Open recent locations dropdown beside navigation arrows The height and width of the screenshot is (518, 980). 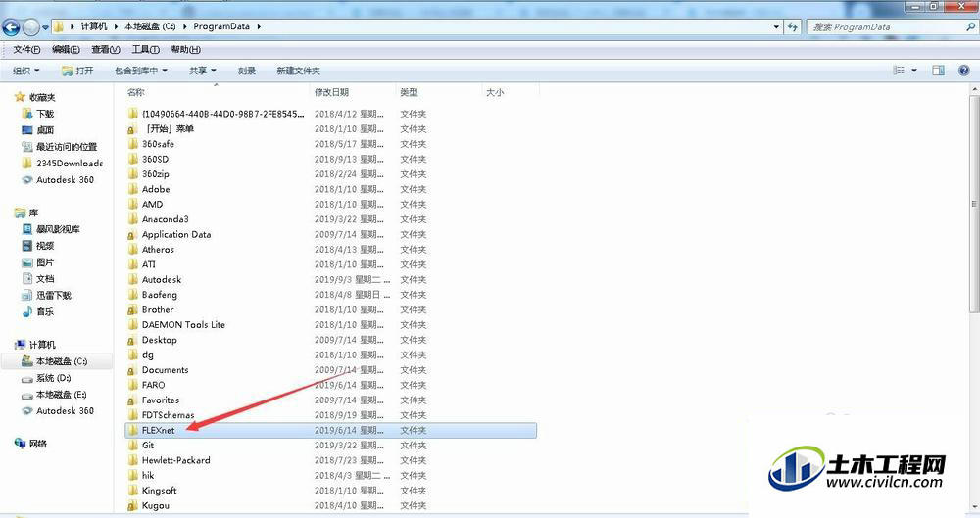coord(45,28)
